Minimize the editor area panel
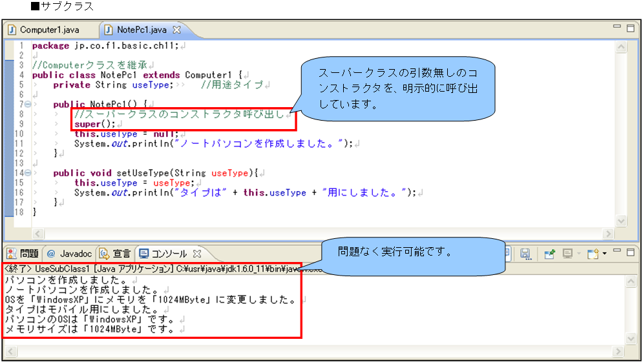The height and width of the screenshot is (364, 643). coord(618,28)
